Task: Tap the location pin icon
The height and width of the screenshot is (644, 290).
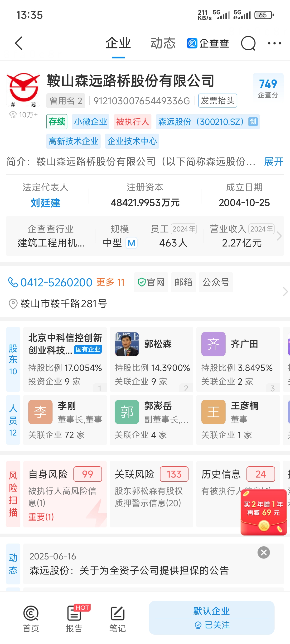Action: 13,304
